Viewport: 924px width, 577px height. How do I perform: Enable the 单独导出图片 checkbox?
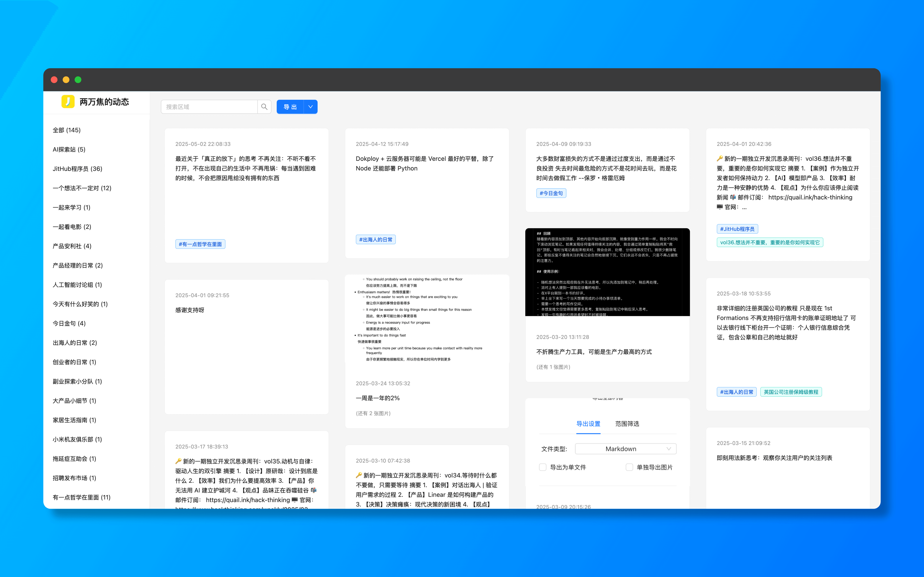(629, 467)
